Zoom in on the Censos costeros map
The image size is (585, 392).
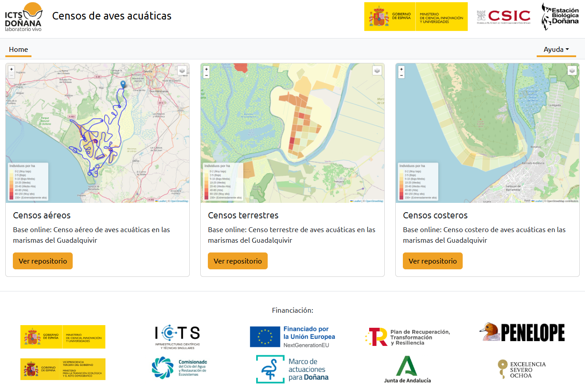tap(401, 70)
